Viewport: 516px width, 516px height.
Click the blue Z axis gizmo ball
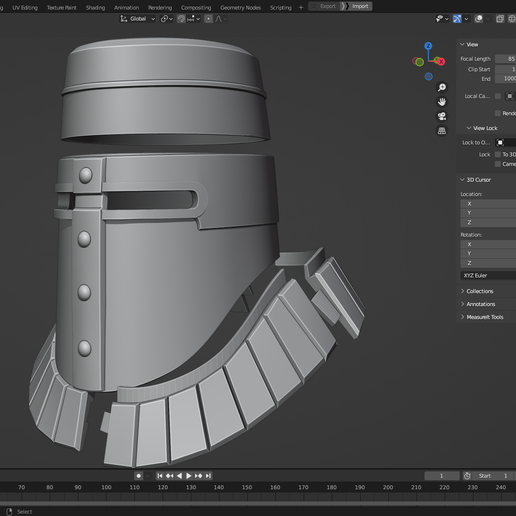[x=428, y=46]
